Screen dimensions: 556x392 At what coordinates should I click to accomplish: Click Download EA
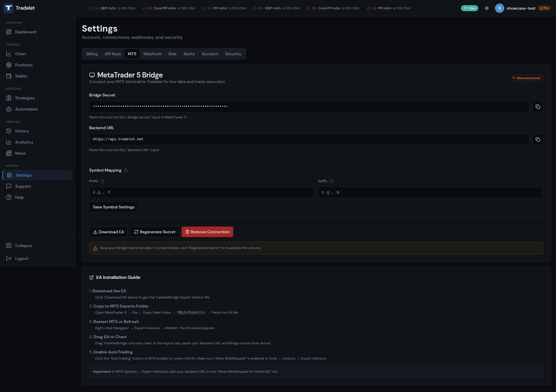coord(108,232)
